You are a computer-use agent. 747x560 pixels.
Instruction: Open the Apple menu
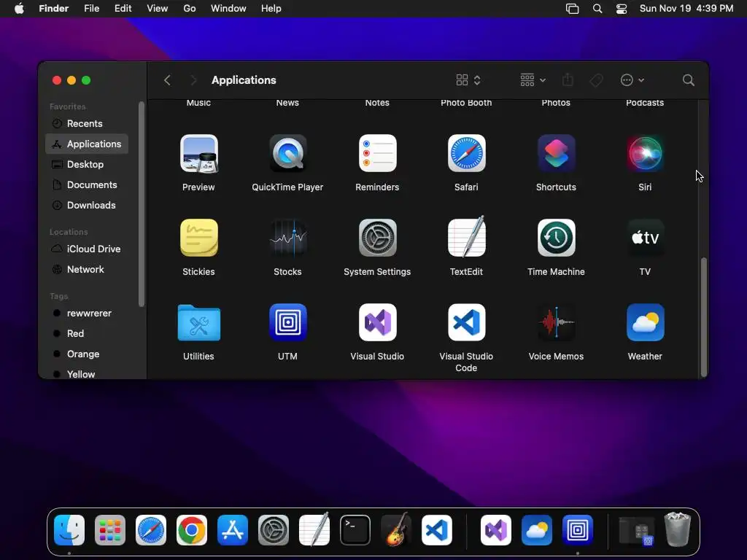(19, 9)
